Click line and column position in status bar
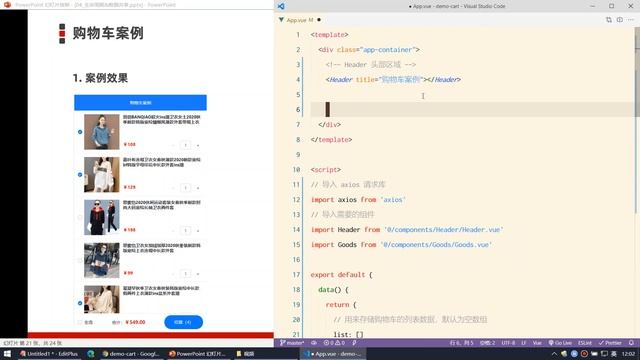 461,343
